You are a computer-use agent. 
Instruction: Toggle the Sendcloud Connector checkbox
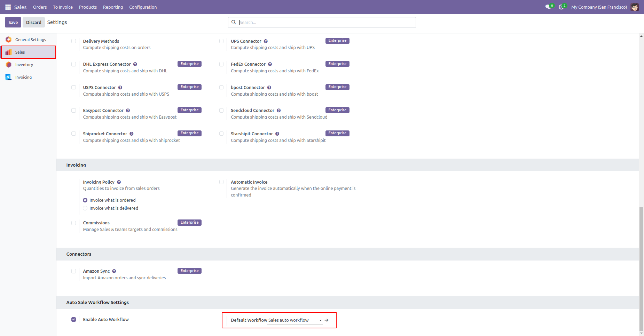(221, 110)
